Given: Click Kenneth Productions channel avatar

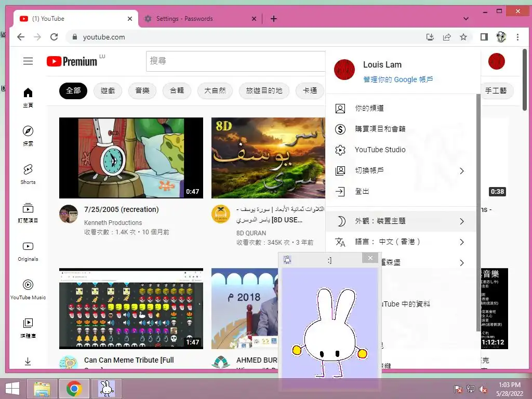Looking at the screenshot, I should [x=69, y=214].
